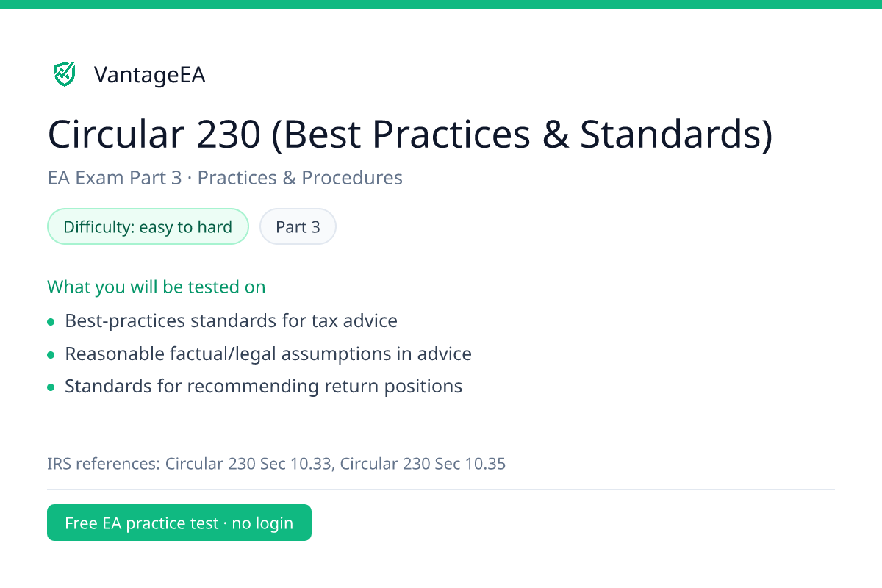This screenshot has width=882, height=588.
Task: Select Best-practices standards for tax advice item
Action: (x=231, y=321)
